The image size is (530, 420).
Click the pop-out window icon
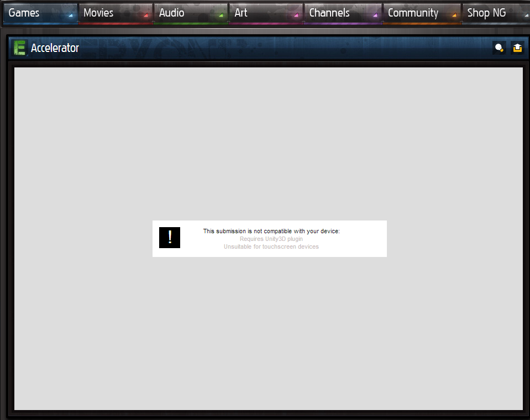coord(517,48)
